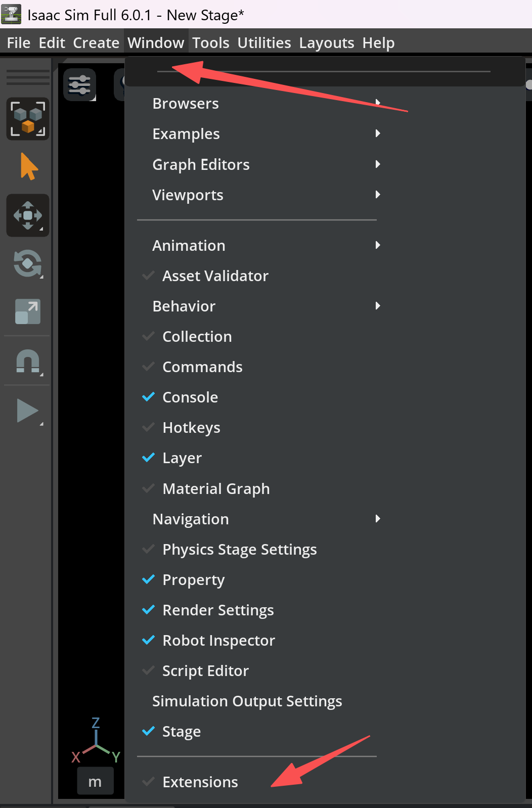Choose the Move gizmo tool
Image resolution: width=532 pixels, height=808 pixels.
click(28, 215)
